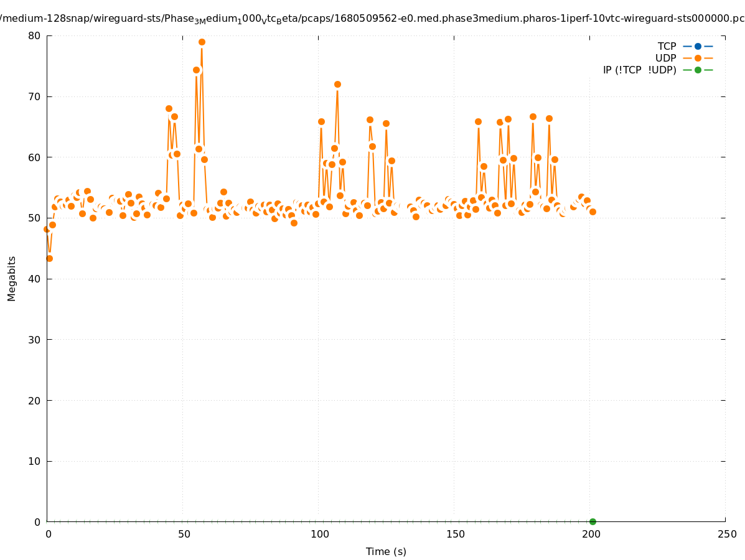Screen dimensions: 745x560
Task: Click the 30 tick label on y-axis
Action: click(x=34, y=340)
